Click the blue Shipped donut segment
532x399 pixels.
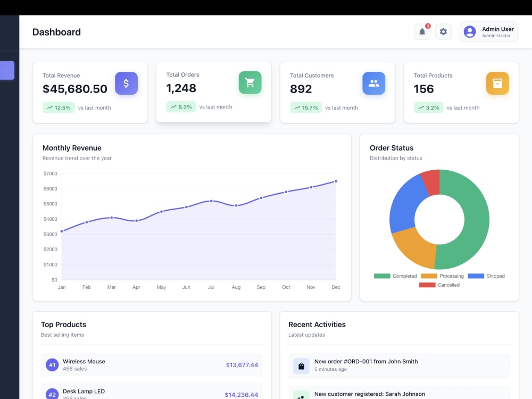(x=406, y=206)
